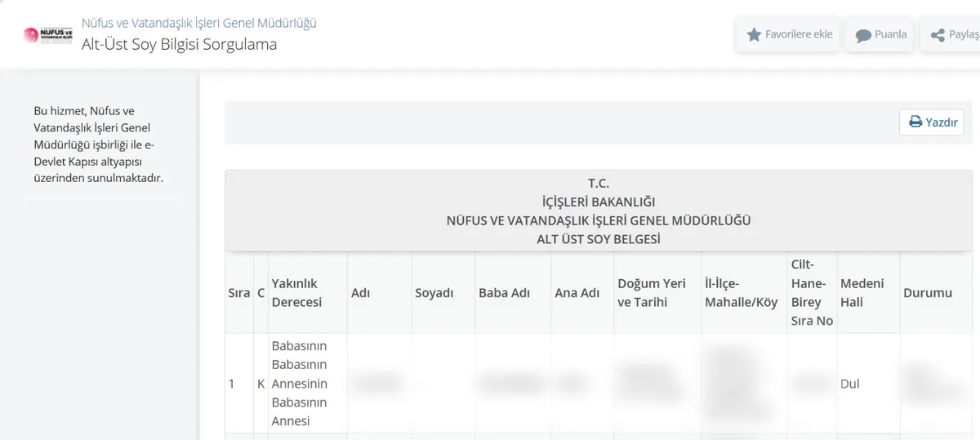
Task: Share the page with Paylaş button
Action: pos(951,34)
